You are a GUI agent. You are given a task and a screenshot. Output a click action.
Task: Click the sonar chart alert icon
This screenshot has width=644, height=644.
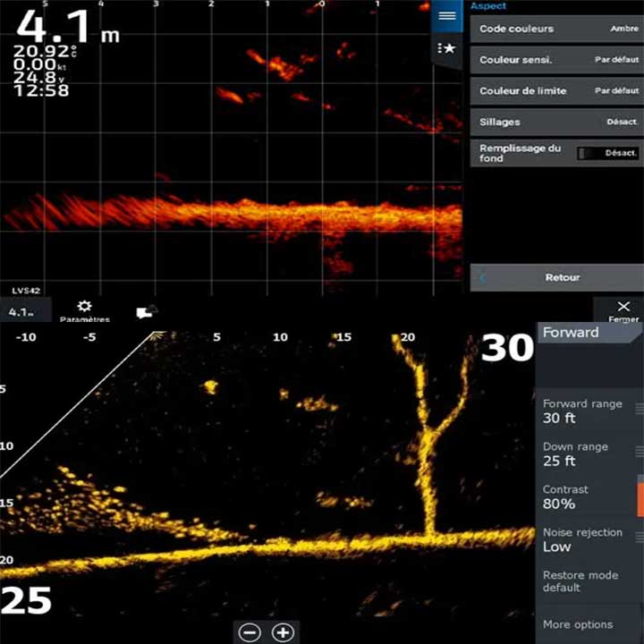pyautogui.click(x=147, y=311)
